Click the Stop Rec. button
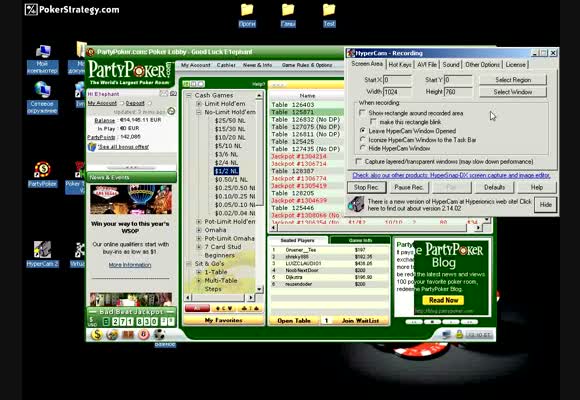The height and width of the screenshot is (400, 580). [x=366, y=187]
